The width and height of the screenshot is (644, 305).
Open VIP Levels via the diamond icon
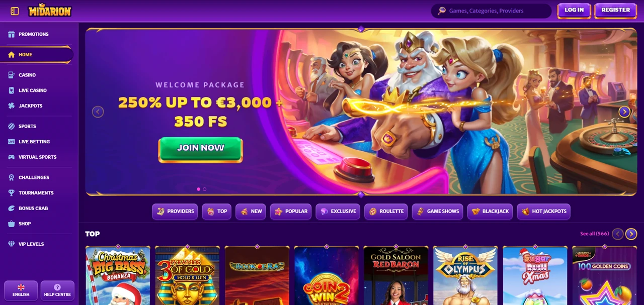click(11, 244)
